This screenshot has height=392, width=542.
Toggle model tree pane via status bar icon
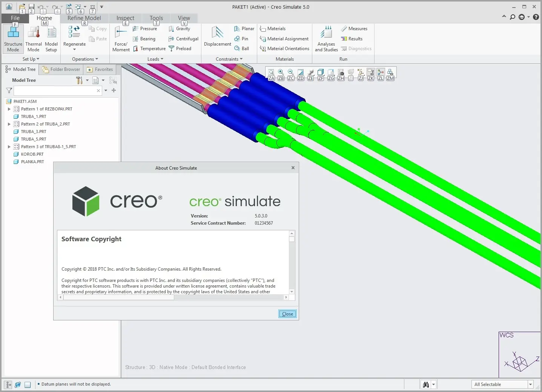(x=8, y=385)
